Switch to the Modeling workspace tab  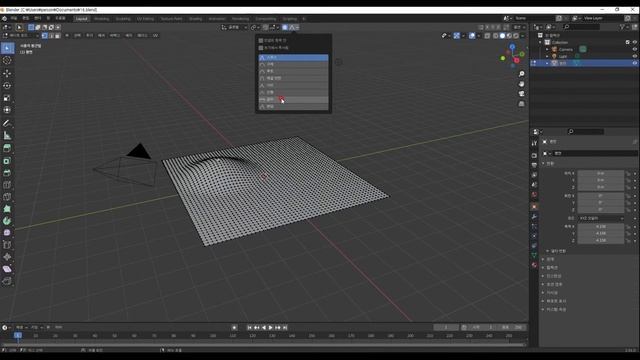102,19
